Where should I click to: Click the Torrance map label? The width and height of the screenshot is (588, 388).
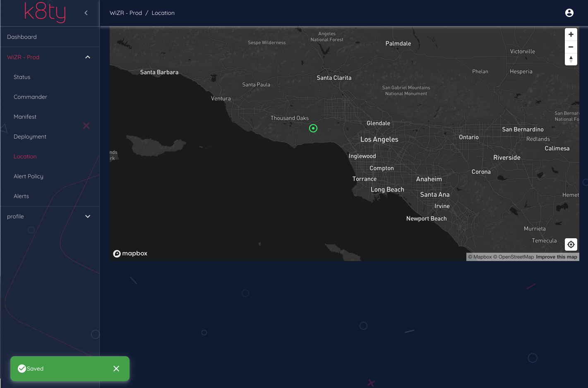coord(365,179)
